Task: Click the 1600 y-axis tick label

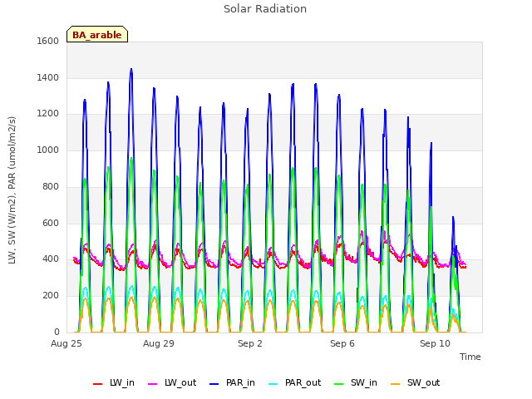Action: [48, 41]
